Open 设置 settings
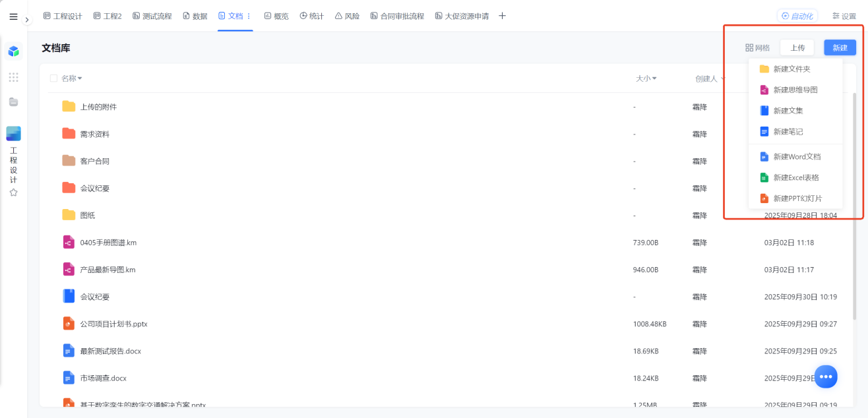Screen dimensions: 868x418 [x=844, y=16]
